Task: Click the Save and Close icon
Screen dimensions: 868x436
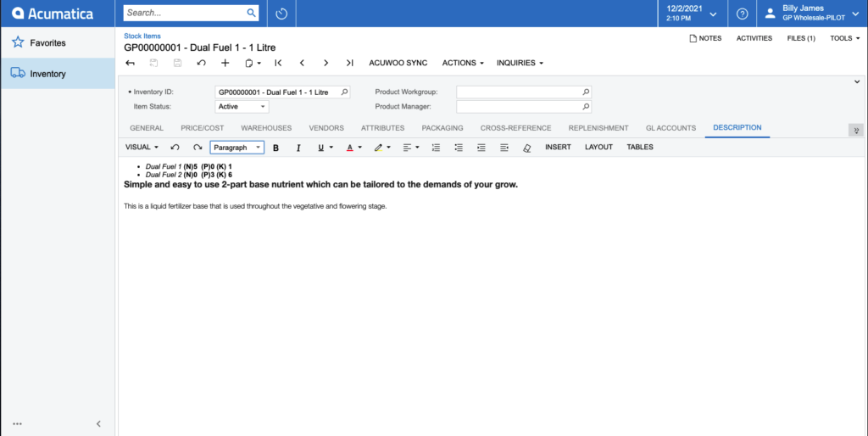Action: (154, 63)
